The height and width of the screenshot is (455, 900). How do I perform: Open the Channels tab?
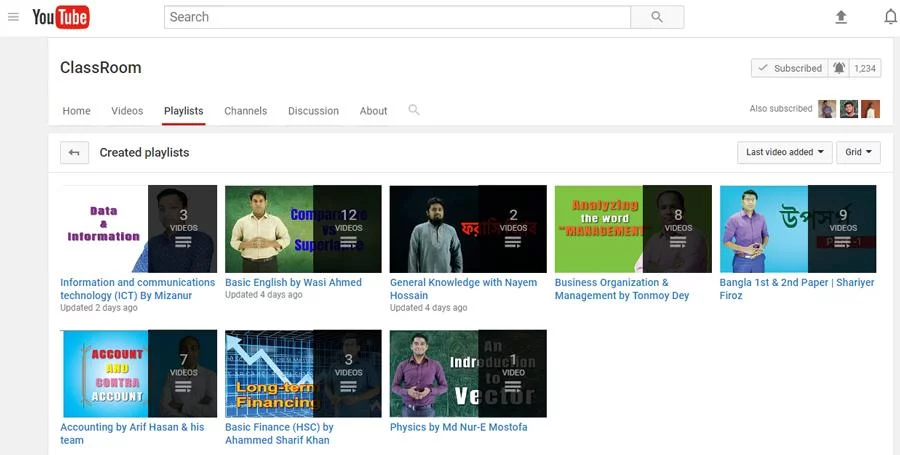pyautogui.click(x=246, y=111)
